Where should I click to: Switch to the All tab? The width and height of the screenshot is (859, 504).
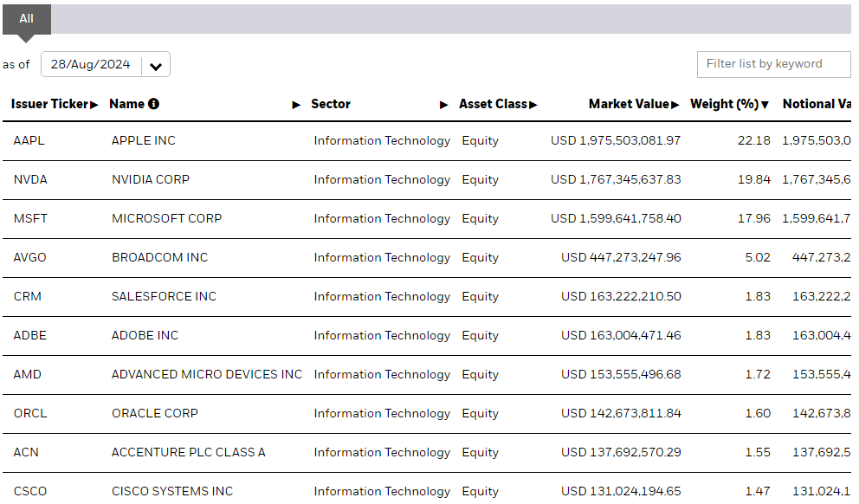[x=26, y=18]
